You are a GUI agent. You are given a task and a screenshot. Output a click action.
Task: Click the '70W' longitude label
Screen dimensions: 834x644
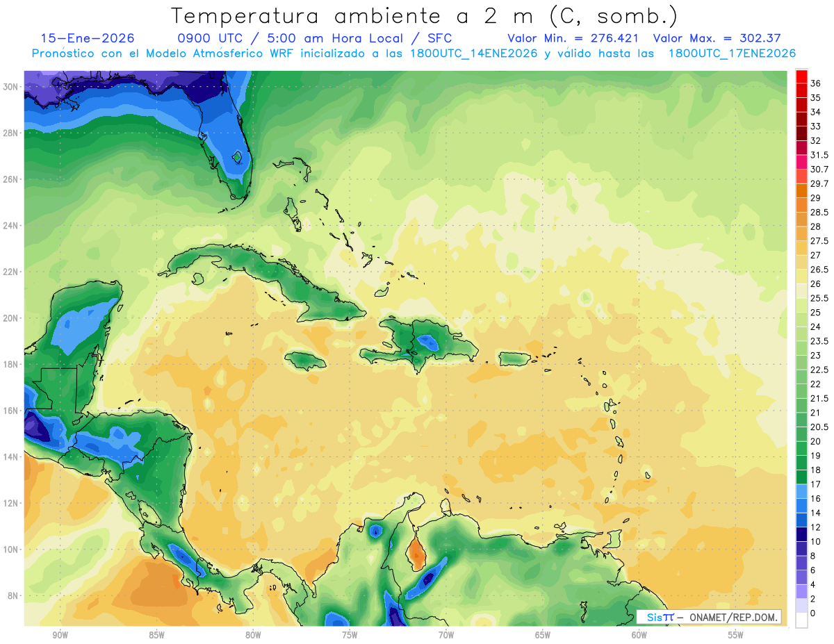pyautogui.click(x=446, y=635)
